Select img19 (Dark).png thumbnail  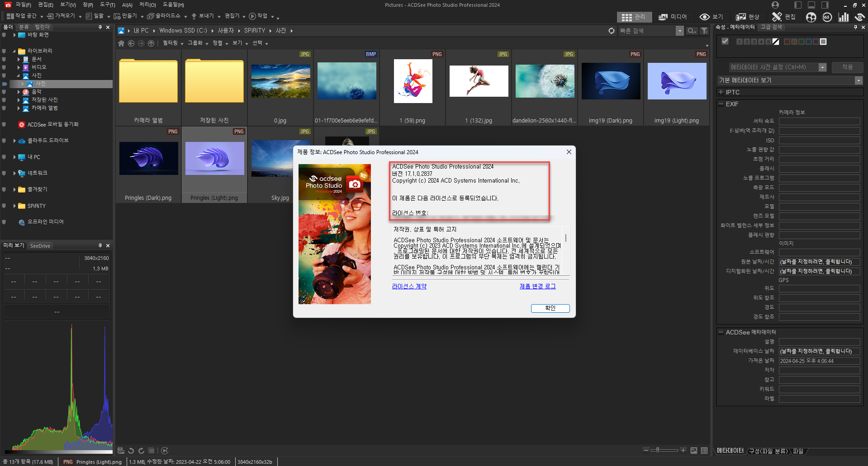tap(611, 88)
